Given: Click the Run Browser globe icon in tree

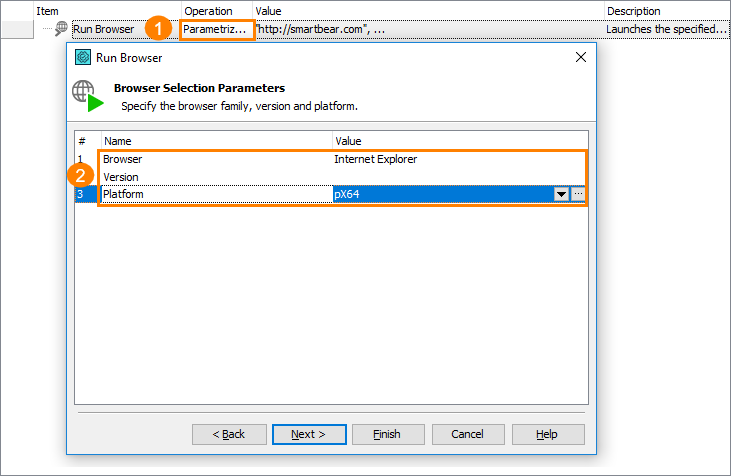Looking at the screenshot, I should tap(62, 29).
